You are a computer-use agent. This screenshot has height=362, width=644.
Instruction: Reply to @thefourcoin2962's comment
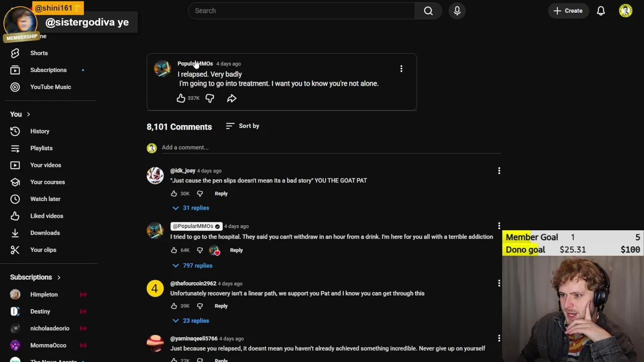click(221, 306)
